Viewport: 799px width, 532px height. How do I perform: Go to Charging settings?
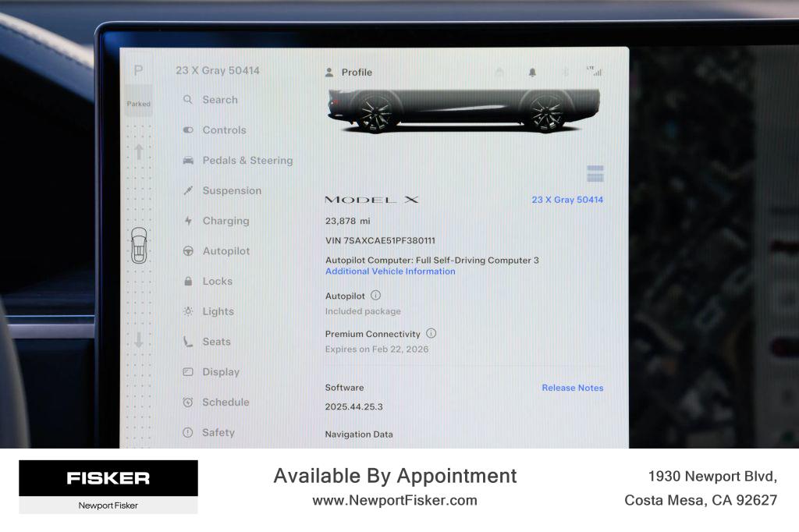tap(225, 221)
